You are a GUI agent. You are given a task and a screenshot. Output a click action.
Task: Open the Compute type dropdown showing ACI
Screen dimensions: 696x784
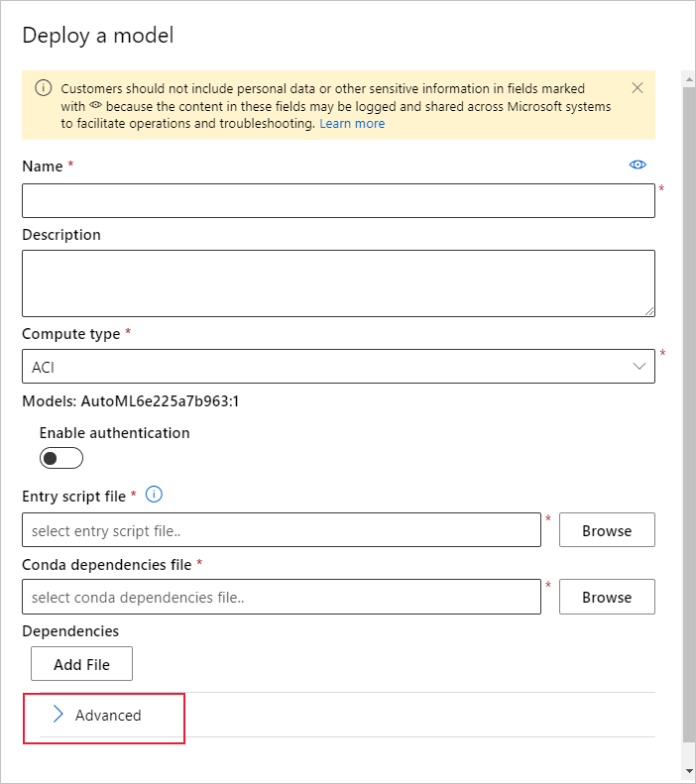(x=338, y=366)
